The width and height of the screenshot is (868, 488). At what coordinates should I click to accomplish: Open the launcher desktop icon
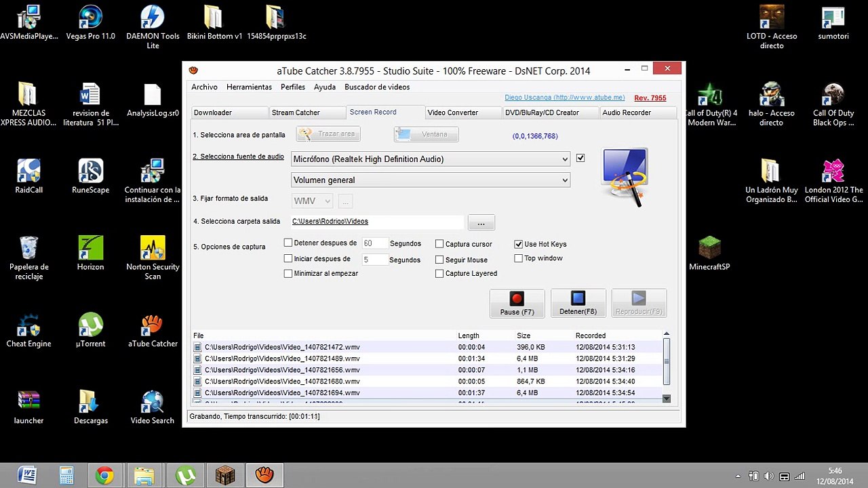pyautogui.click(x=28, y=407)
